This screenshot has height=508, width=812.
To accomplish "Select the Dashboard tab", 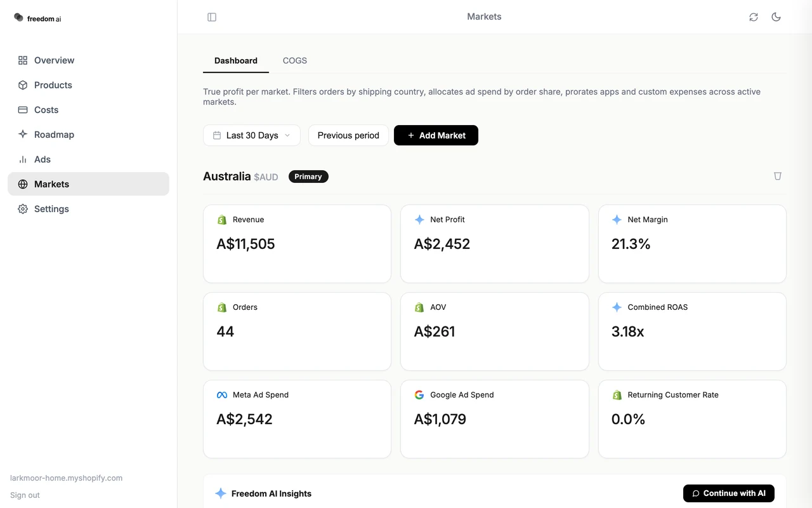I will tap(236, 61).
